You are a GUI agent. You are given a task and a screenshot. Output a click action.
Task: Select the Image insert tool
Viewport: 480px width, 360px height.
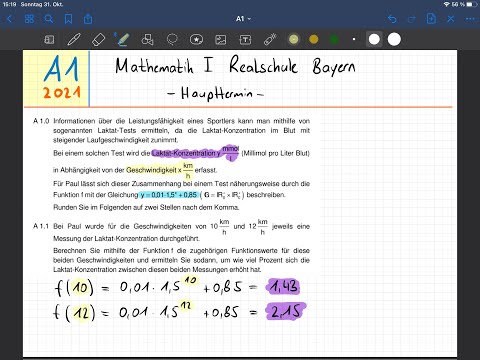(x=221, y=40)
